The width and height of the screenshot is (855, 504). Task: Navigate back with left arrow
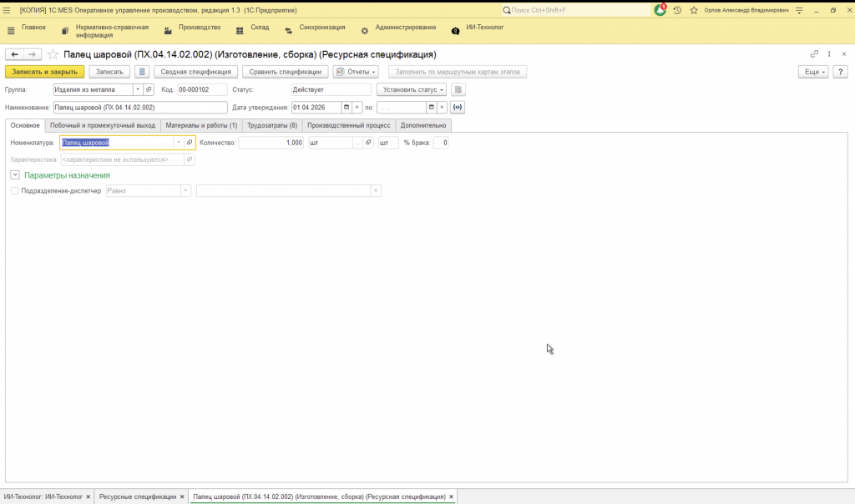tap(15, 54)
